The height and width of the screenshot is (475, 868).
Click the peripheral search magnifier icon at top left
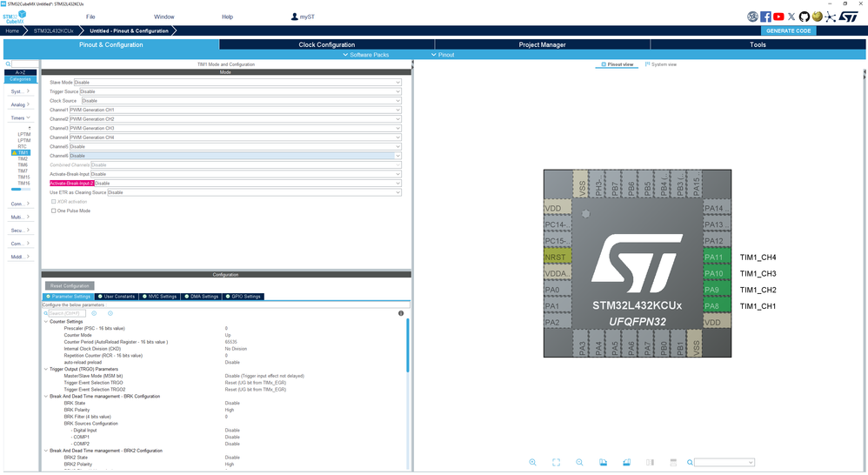pos(8,64)
